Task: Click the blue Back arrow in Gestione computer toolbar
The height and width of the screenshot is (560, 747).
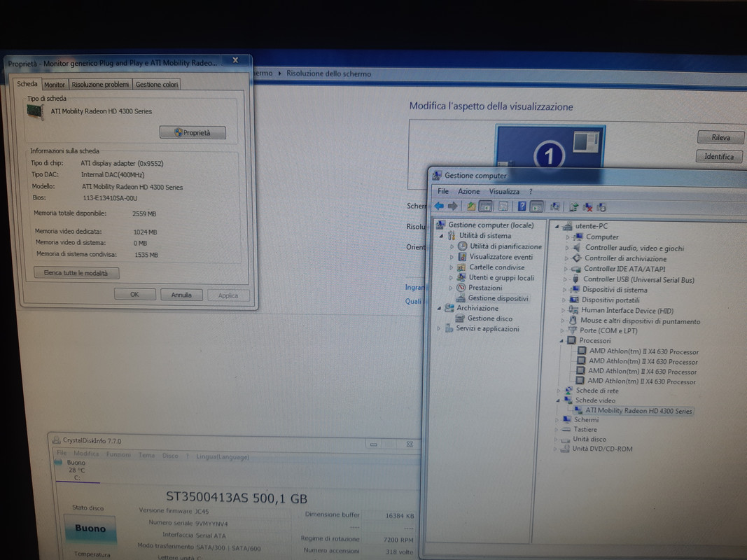Action: tap(439, 206)
